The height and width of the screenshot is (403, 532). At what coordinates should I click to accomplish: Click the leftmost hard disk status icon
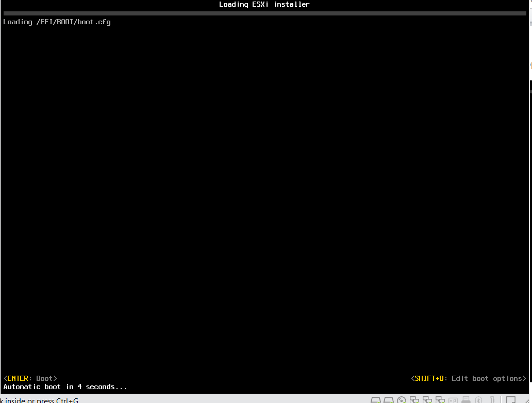(376, 400)
